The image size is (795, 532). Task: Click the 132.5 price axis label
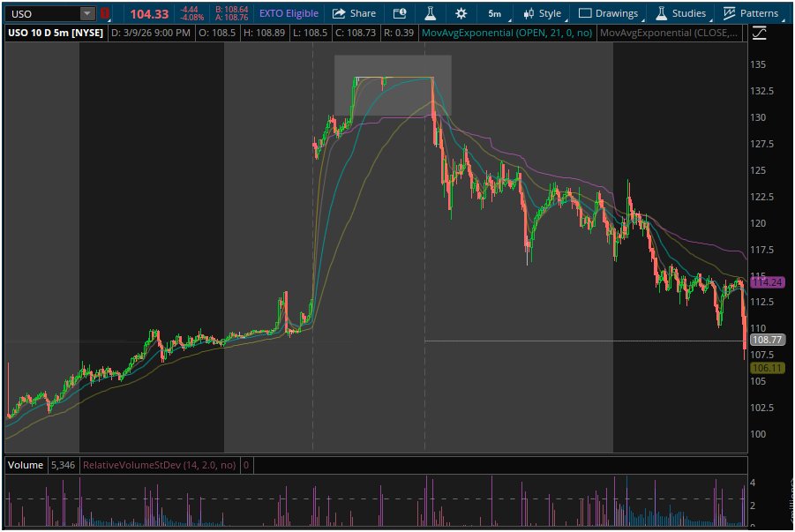[762, 91]
